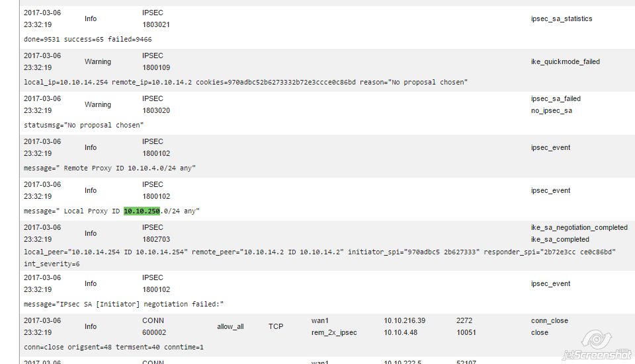This screenshot has height=364, width=635.
Task: Click the Remote Proxy ID message line
Action: (110, 168)
